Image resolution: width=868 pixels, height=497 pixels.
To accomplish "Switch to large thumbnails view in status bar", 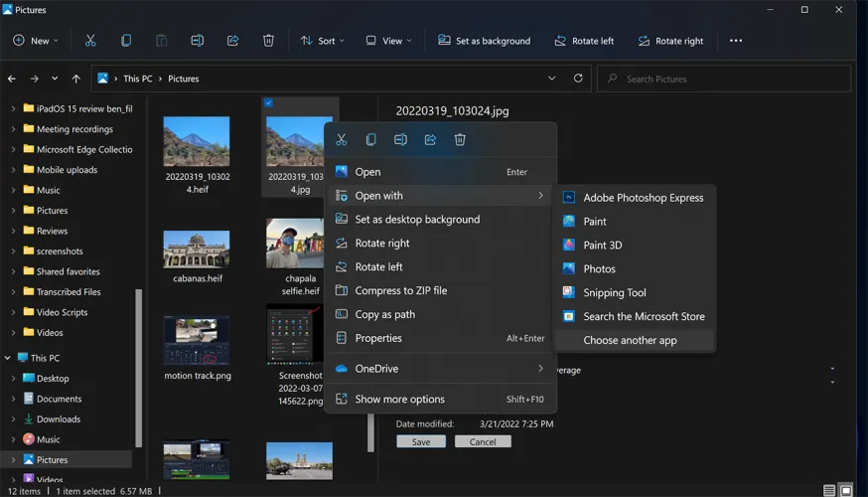I will tap(846, 491).
